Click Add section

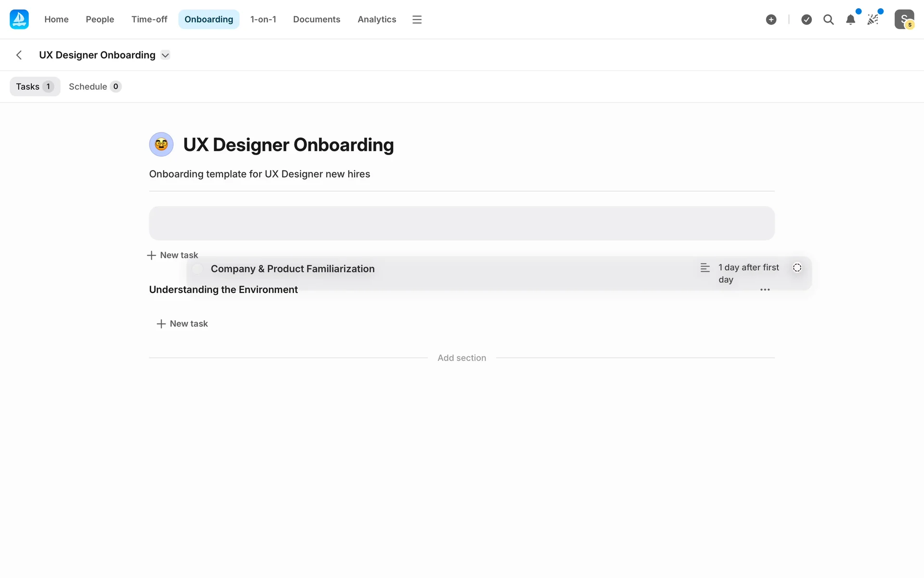tap(462, 358)
